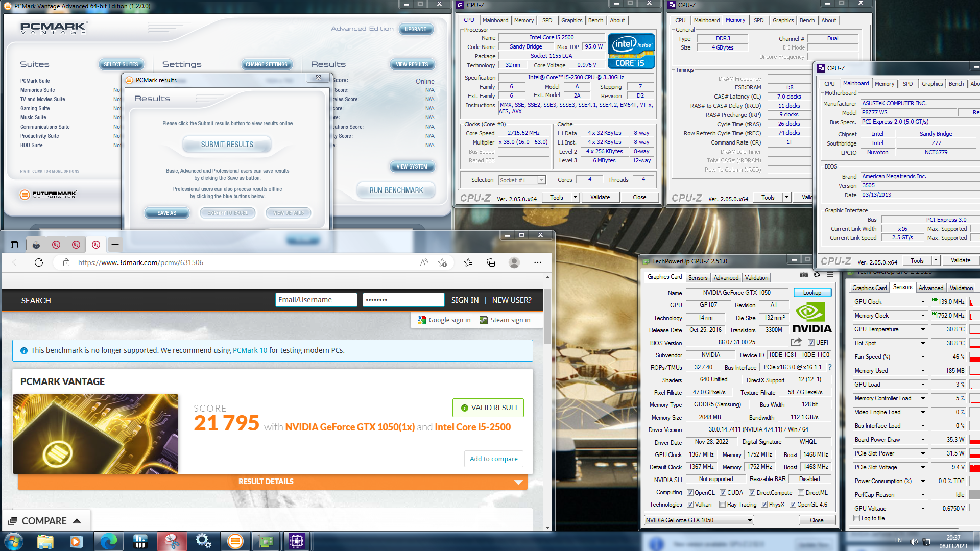Image resolution: width=980 pixels, height=551 pixels.
Task: Expand the RESULT DETAILS orange bar
Action: (272, 482)
